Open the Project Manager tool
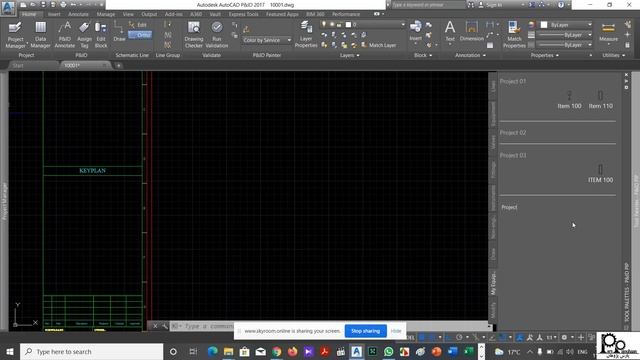The image size is (640, 360). coord(16,35)
